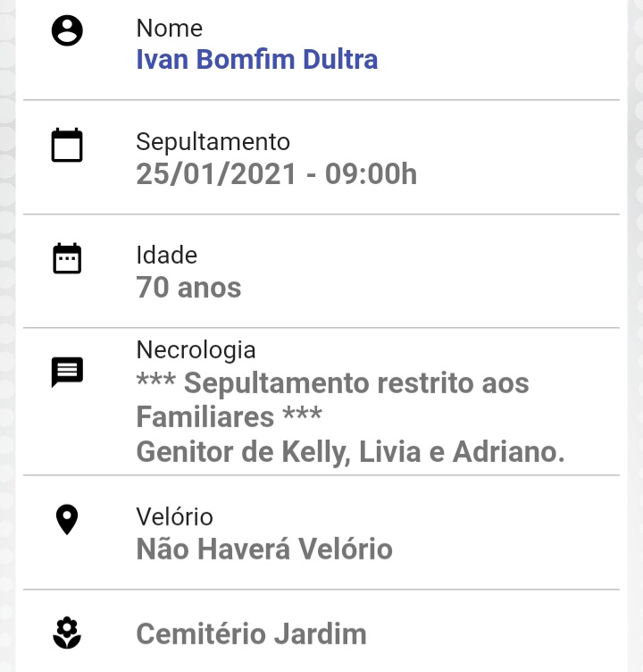Viewport: 643px width, 672px height.
Task: Click the message bubble icon beside Necrologia
Action: (67, 372)
